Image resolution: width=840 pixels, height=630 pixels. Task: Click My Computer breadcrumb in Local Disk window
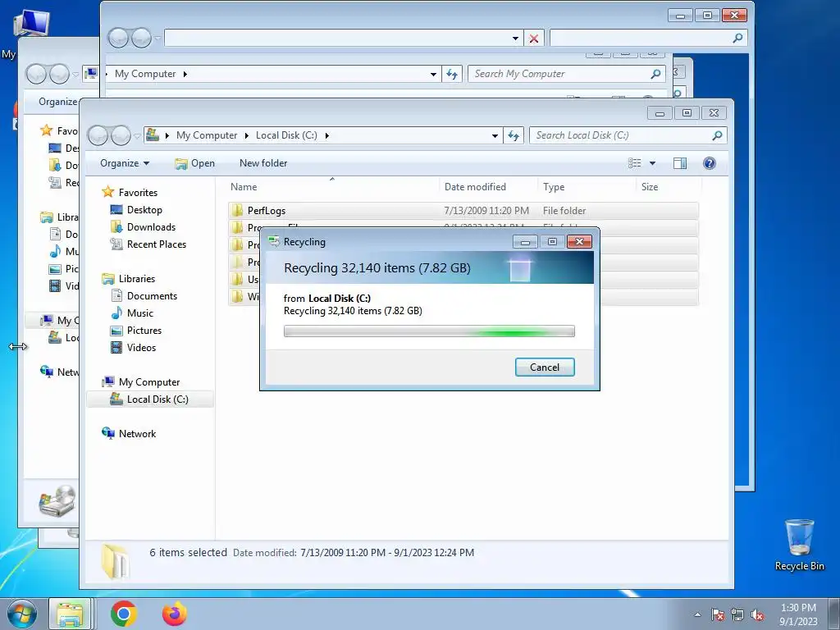coord(207,135)
